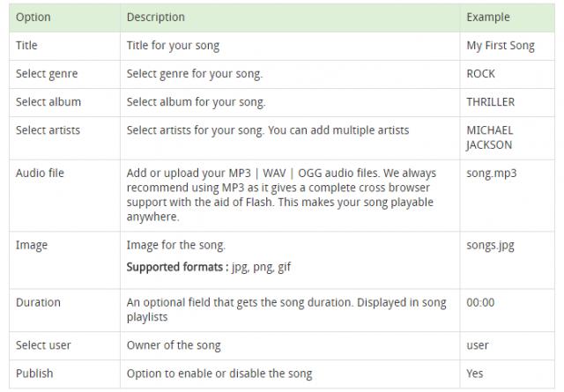Image resolution: width=564 pixels, height=392 pixels.
Task: Click the Option column header
Action: tap(33, 18)
